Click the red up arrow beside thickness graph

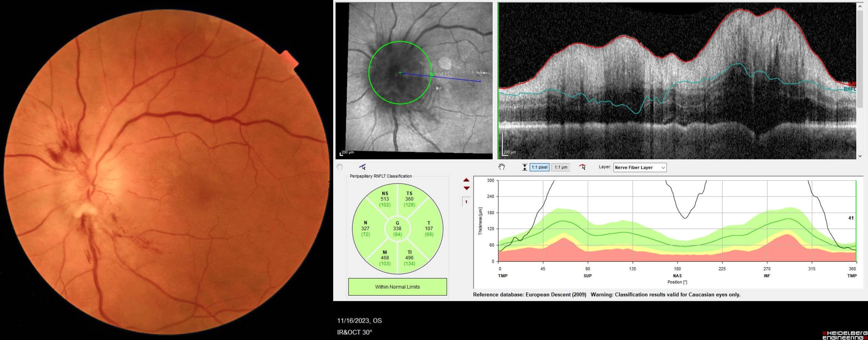(466, 180)
